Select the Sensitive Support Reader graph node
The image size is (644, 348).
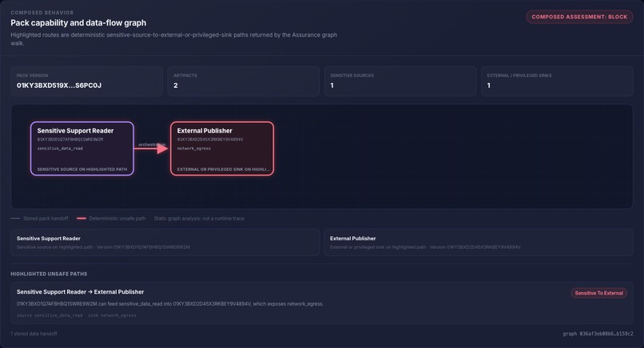click(x=82, y=148)
